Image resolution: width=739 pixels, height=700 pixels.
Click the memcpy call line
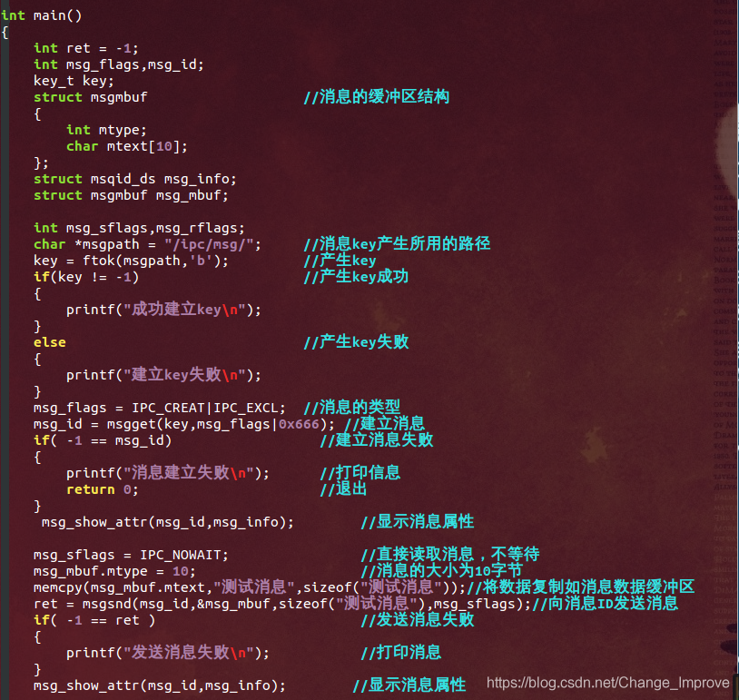coord(250,587)
